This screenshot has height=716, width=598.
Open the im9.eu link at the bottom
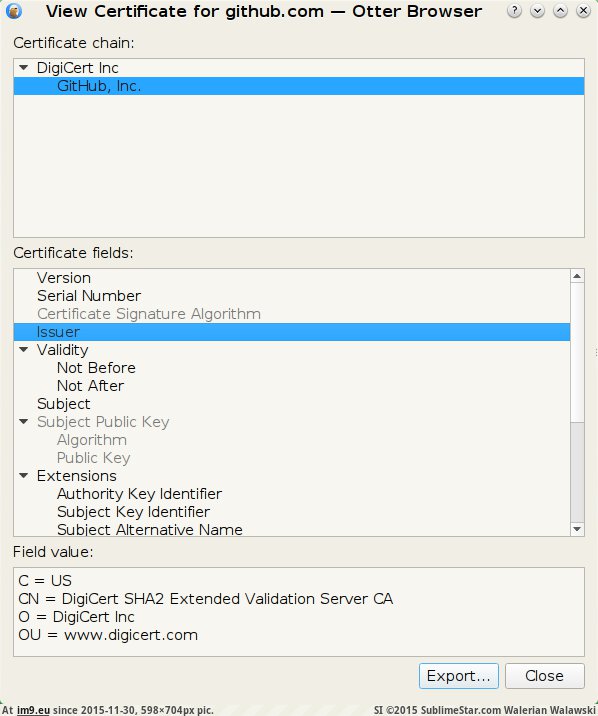33,710
